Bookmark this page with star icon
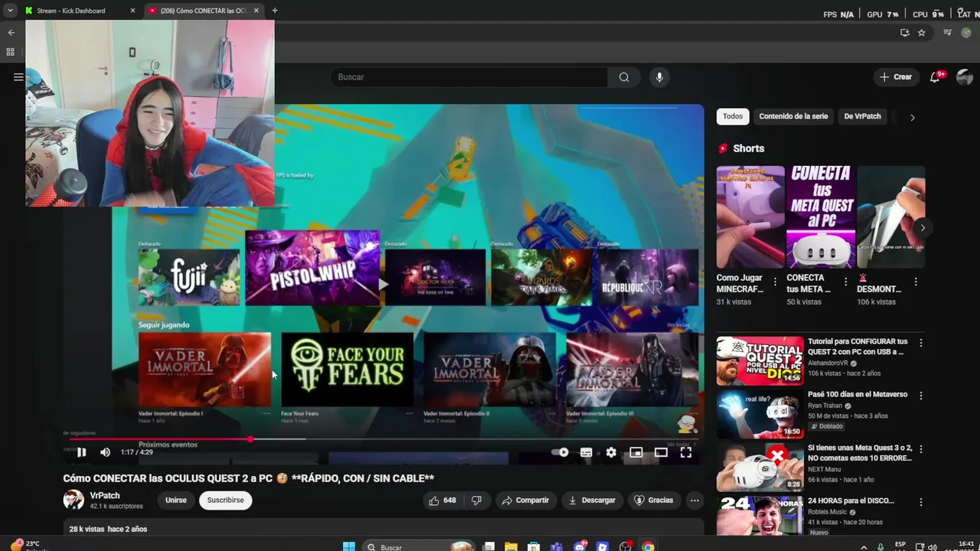The height and width of the screenshot is (551, 980). tap(921, 32)
